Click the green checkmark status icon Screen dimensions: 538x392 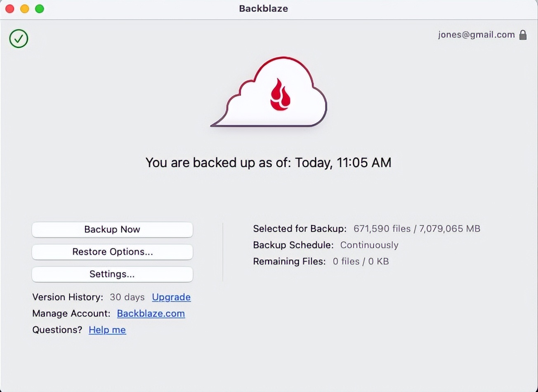[19, 39]
